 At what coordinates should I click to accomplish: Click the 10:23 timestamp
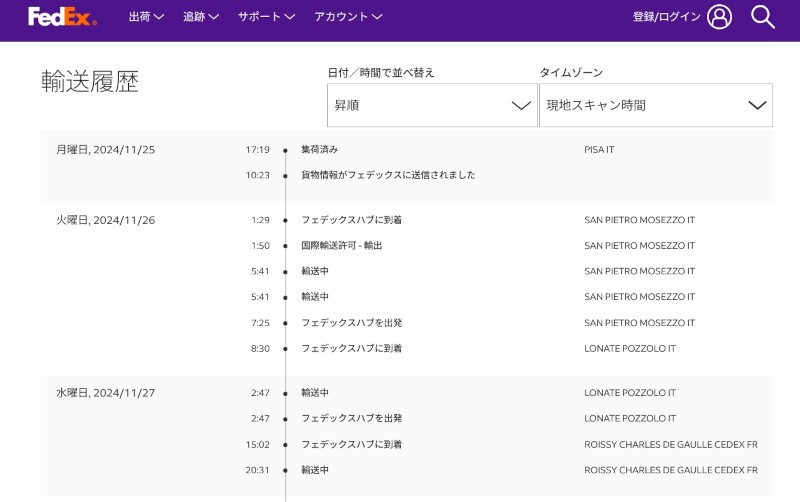257,175
